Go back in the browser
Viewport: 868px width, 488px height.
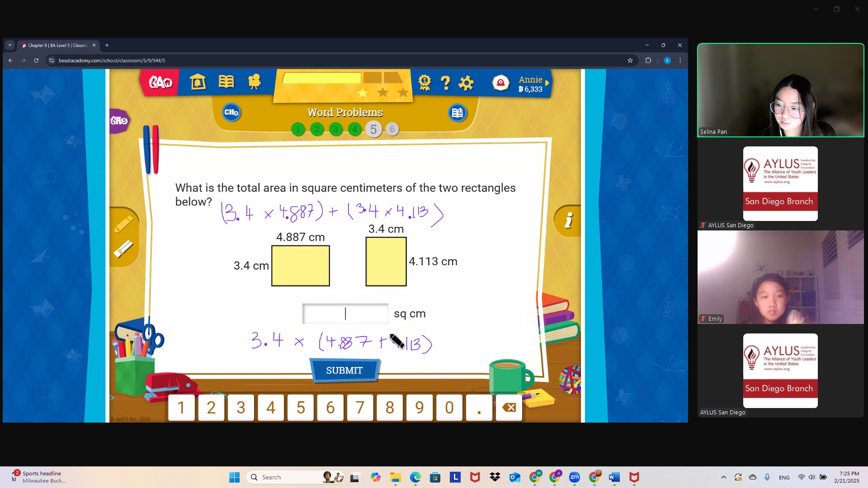tap(10, 61)
